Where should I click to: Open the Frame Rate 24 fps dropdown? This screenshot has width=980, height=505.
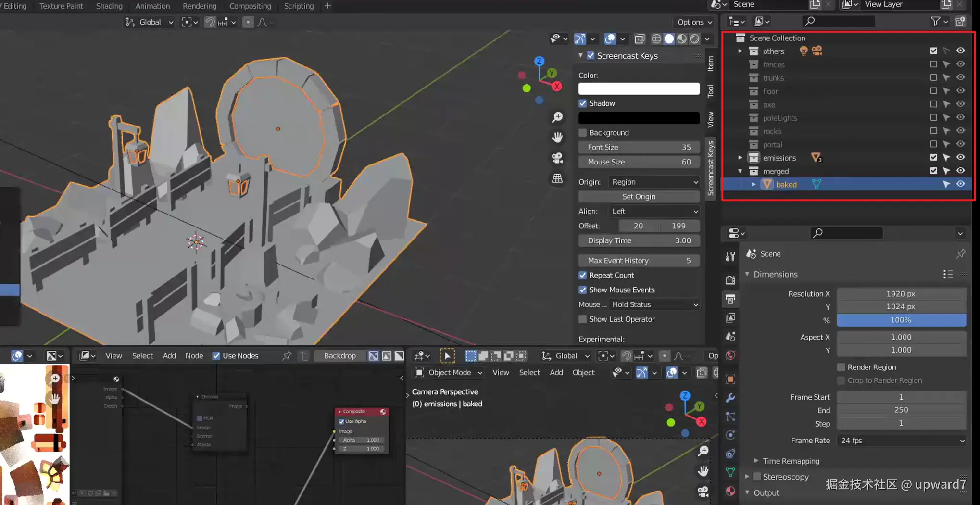point(902,441)
